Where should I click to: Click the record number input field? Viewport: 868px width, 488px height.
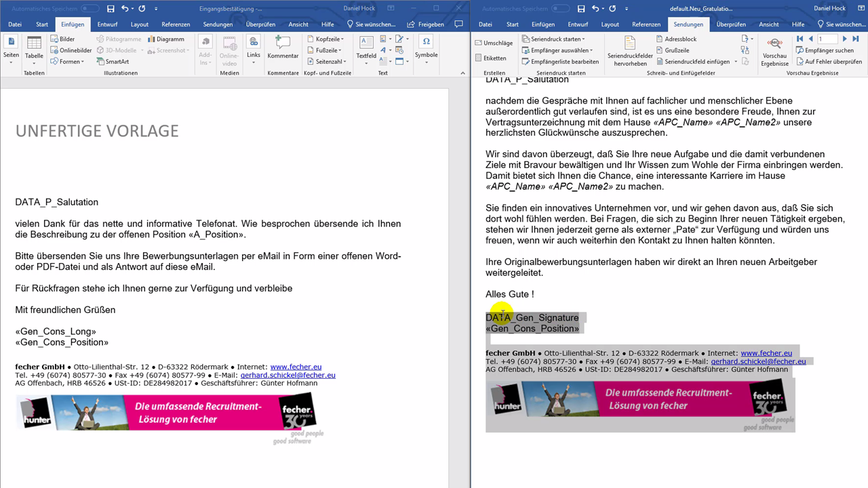click(x=827, y=39)
